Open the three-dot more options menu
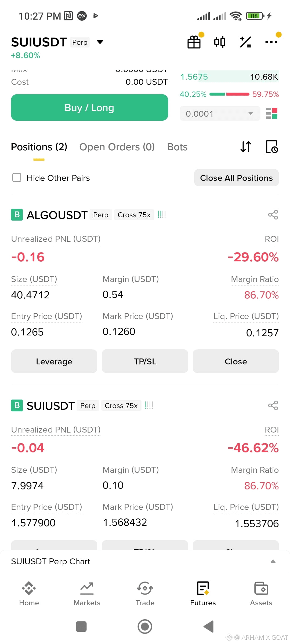Image resolution: width=290 pixels, height=644 pixels. point(271,42)
